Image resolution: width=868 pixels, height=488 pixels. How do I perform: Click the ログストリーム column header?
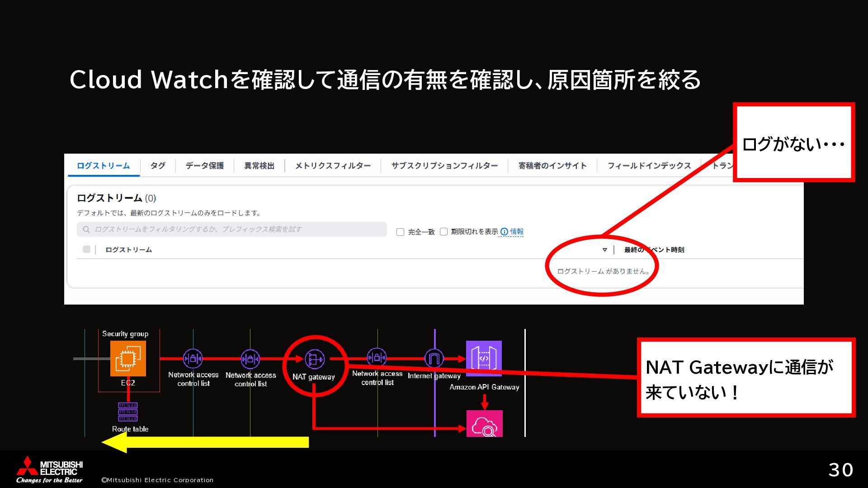pos(129,250)
